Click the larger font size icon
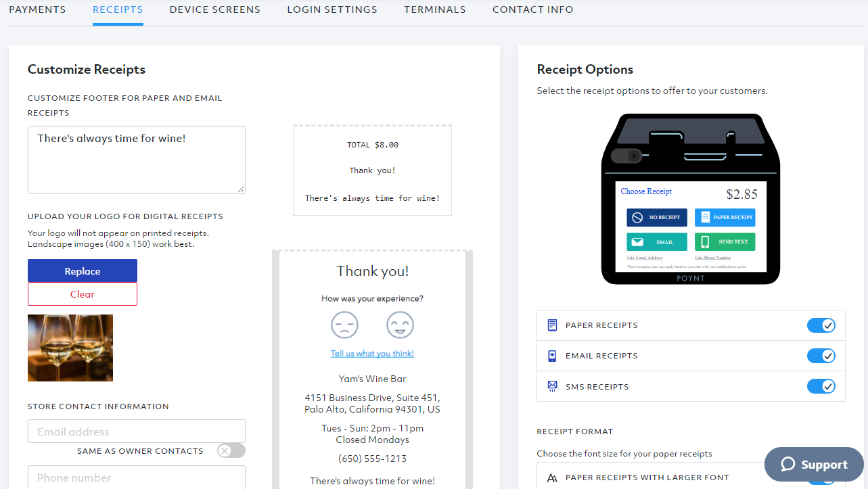868x489 pixels. click(x=552, y=478)
